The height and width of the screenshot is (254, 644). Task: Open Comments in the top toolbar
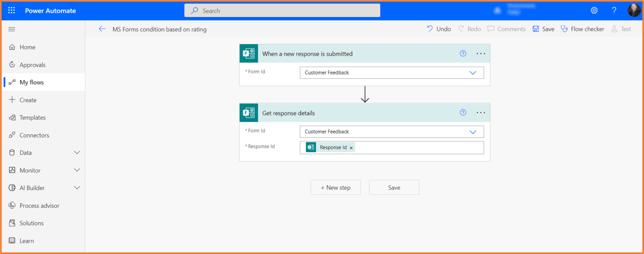(507, 29)
